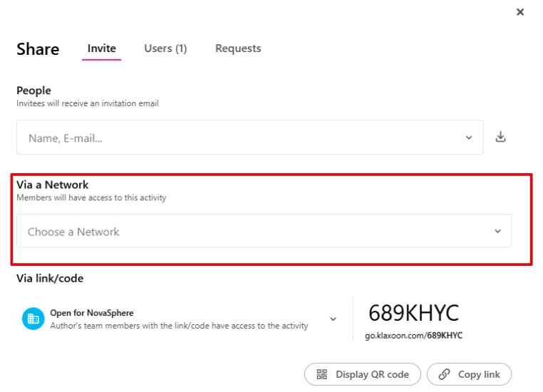Switch to the Invite tab
The width and height of the screenshot is (543, 392).
[x=101, y=48]
